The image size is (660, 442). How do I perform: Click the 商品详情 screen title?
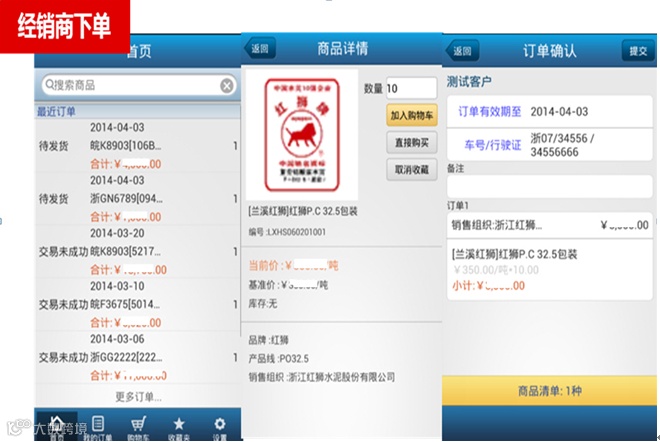pyautogui.click(x=343, y=48)
